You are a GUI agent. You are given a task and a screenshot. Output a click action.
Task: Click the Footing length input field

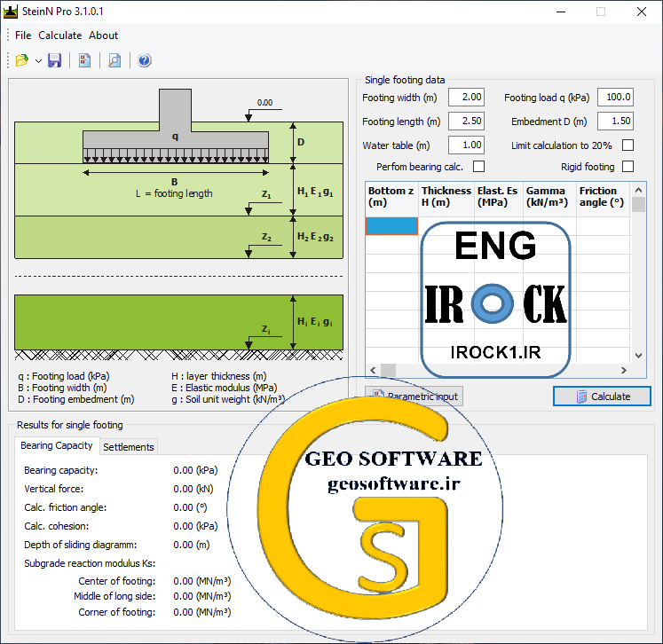tap(466, 122)
